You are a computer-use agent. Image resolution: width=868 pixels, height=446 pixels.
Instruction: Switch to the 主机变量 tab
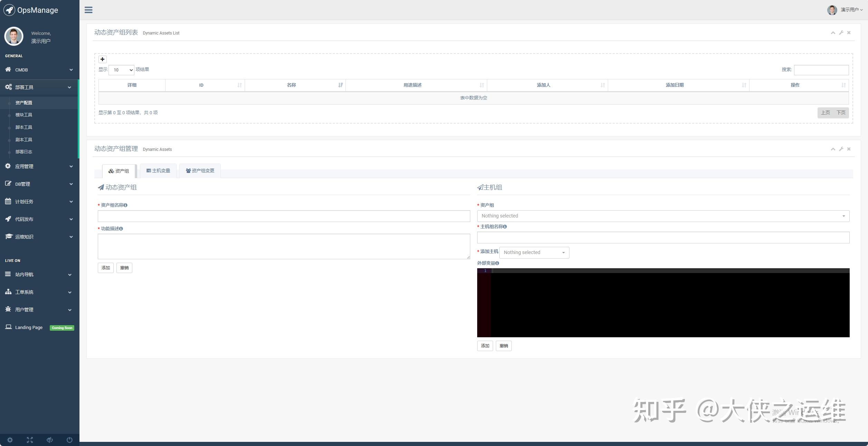point(158,171)
